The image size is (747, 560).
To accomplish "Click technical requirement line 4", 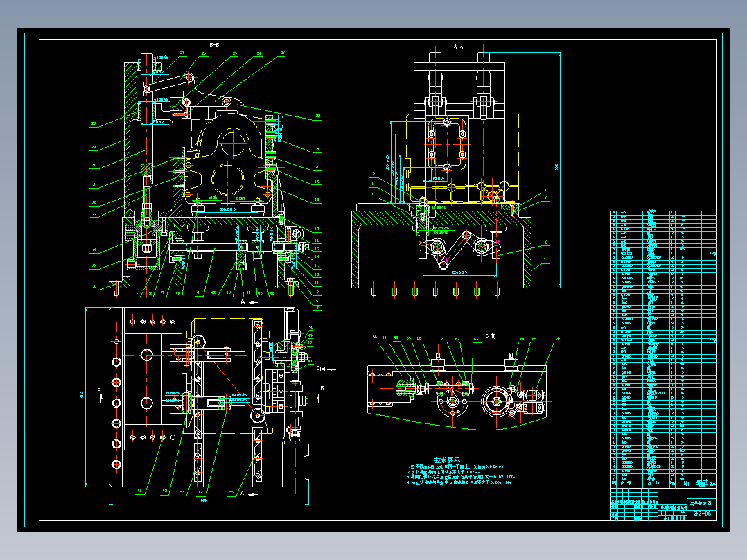I will (459, 482).
